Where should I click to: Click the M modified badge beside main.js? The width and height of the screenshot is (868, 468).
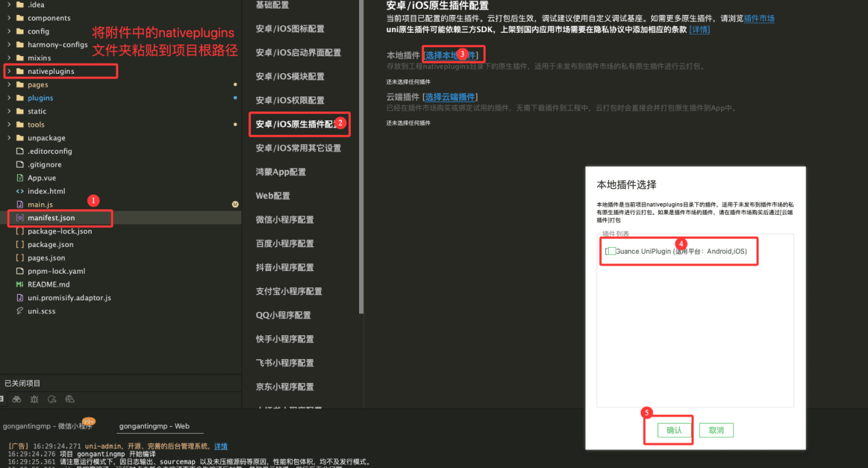235,205
